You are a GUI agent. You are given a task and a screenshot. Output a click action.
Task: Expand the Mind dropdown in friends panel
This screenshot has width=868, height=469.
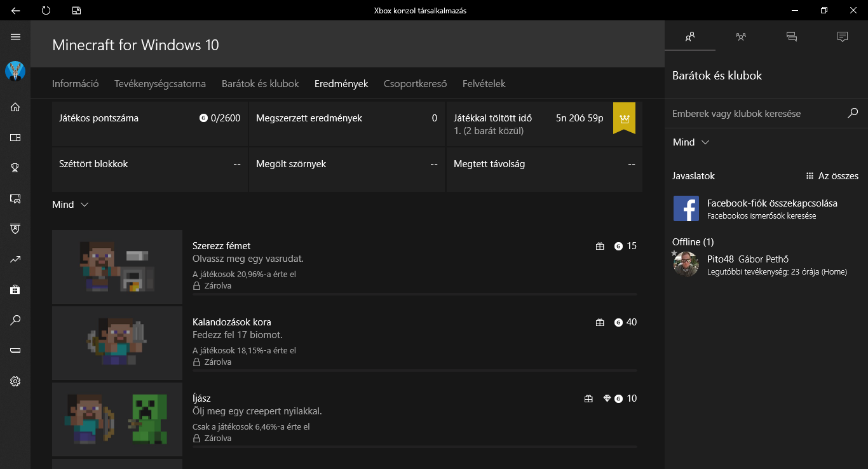click(x=691, y=142)
